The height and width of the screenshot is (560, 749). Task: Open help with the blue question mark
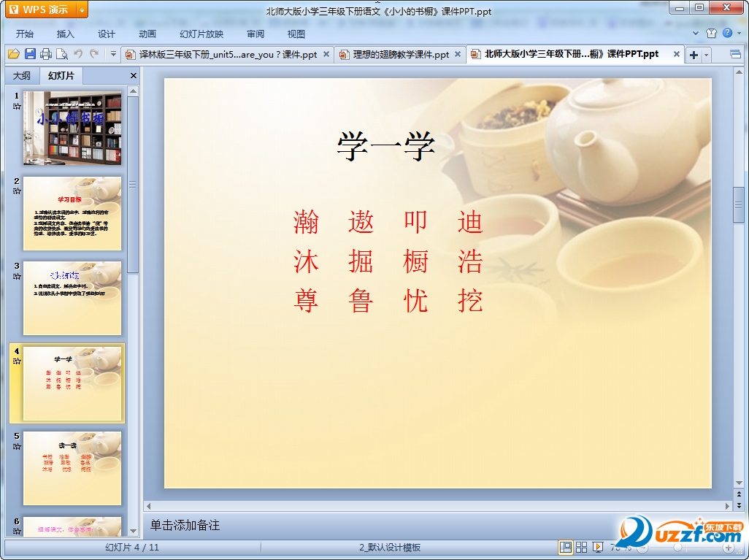728,33
